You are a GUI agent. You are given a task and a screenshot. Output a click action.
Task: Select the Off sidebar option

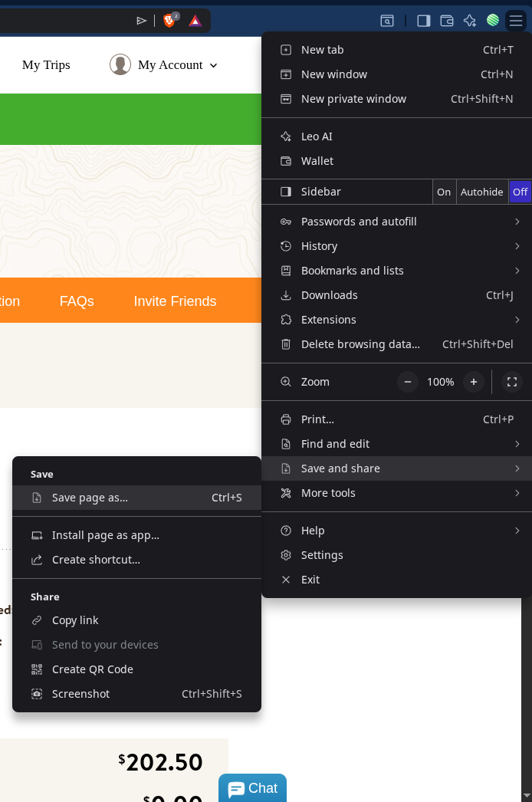[x=520, y=192]
